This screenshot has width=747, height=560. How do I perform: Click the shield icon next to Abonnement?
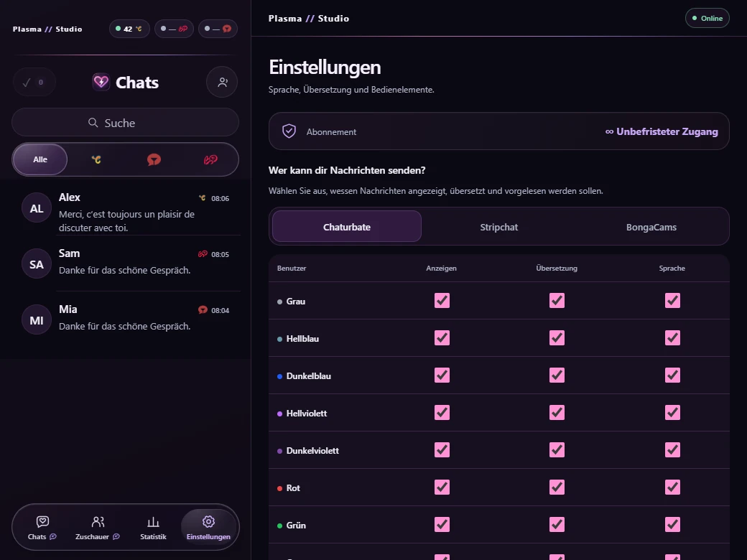289,131
